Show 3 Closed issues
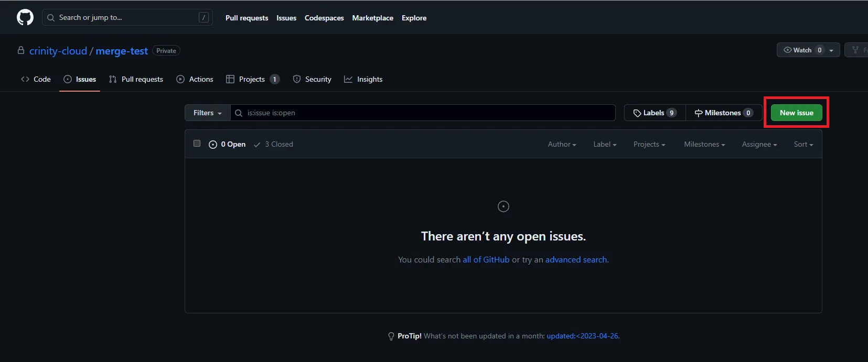Image resolution: width=868 pixels, height=362 pixels. click(x=273, y=144)
